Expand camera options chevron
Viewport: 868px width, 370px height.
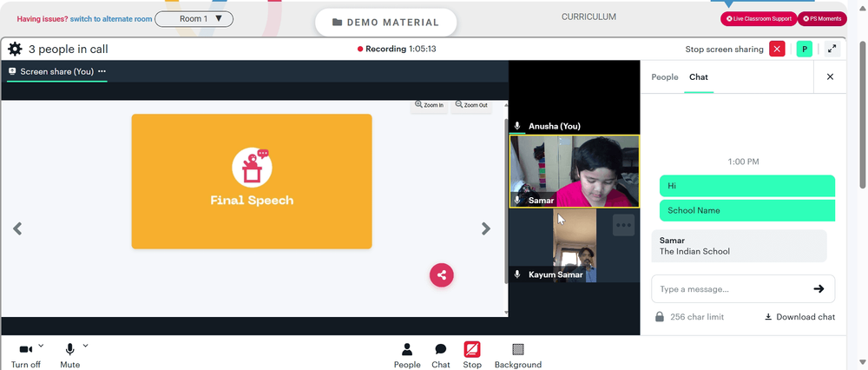41,347
